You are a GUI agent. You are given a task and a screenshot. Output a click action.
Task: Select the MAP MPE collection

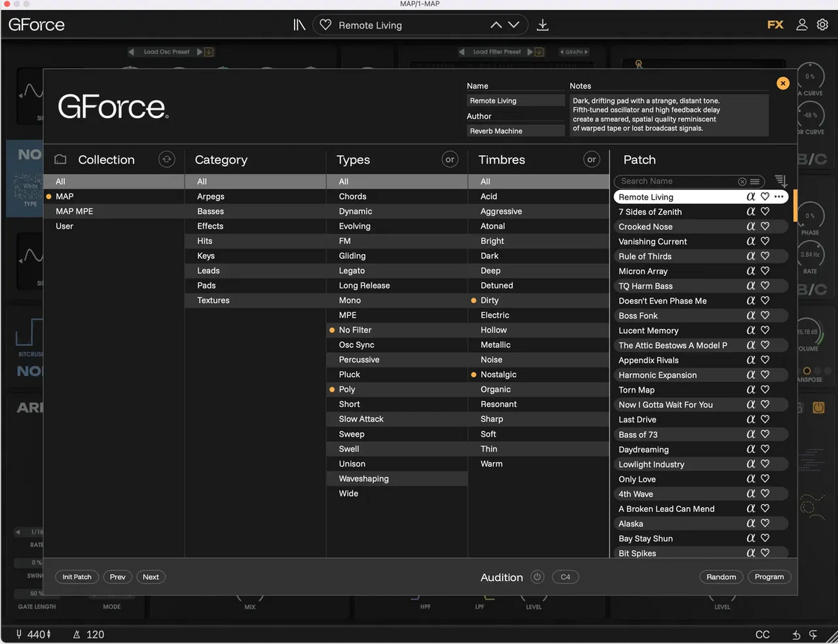click(x=114, y=211)
